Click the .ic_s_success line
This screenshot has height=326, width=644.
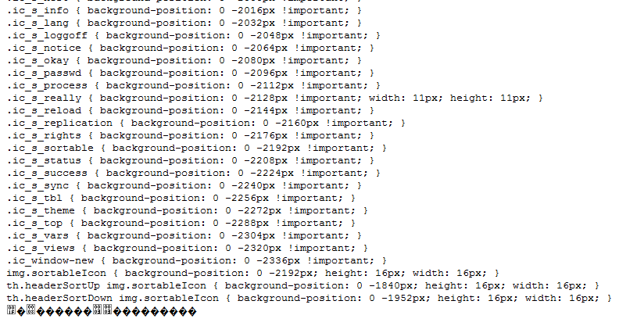click(x=194, y=174)
